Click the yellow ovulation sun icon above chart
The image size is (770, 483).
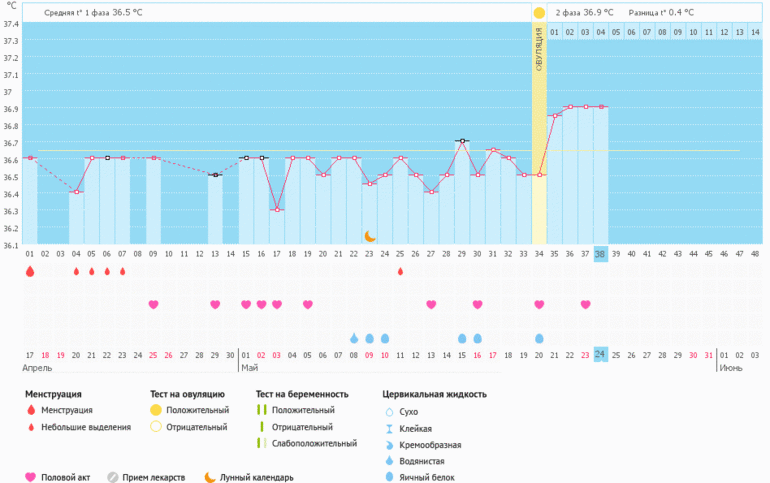point(539,13)
